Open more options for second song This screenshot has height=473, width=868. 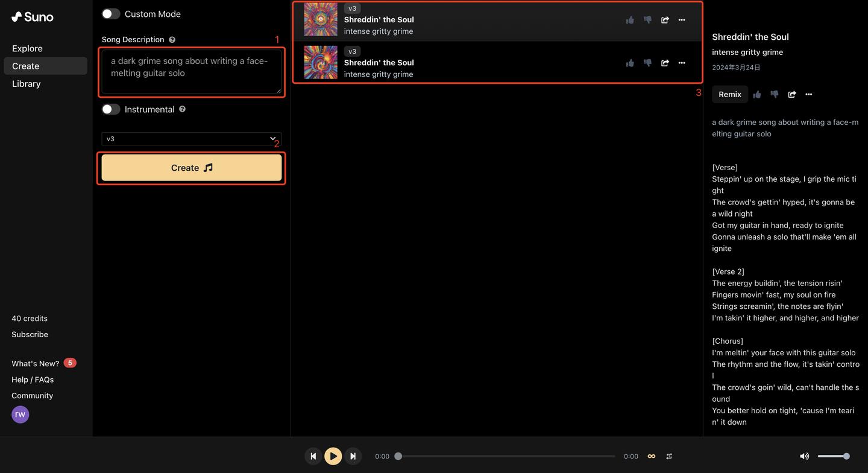point(682,63)
